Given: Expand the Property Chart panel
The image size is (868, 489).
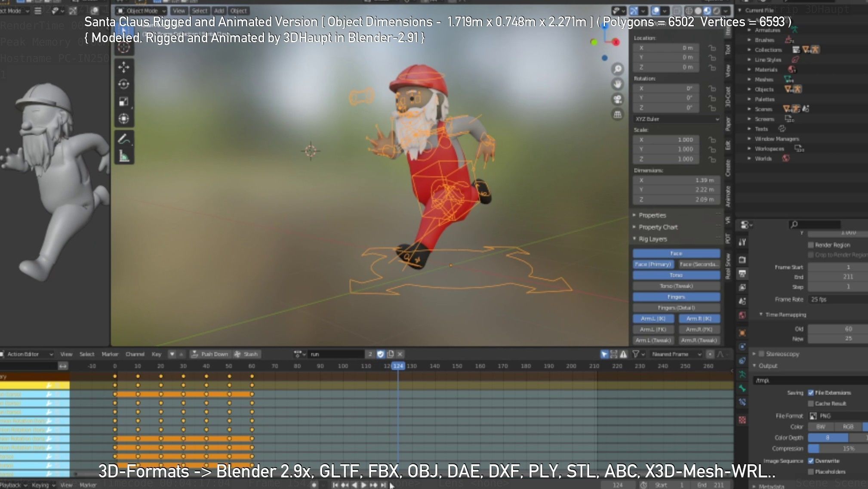Looking at the screenshot, I should coord(658,227).
